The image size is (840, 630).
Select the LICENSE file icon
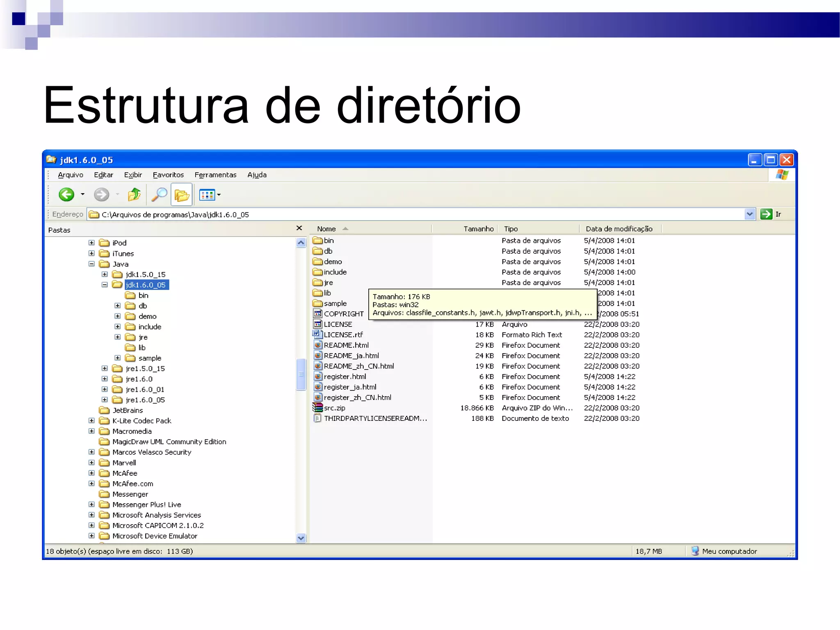[x=317, y=324]
